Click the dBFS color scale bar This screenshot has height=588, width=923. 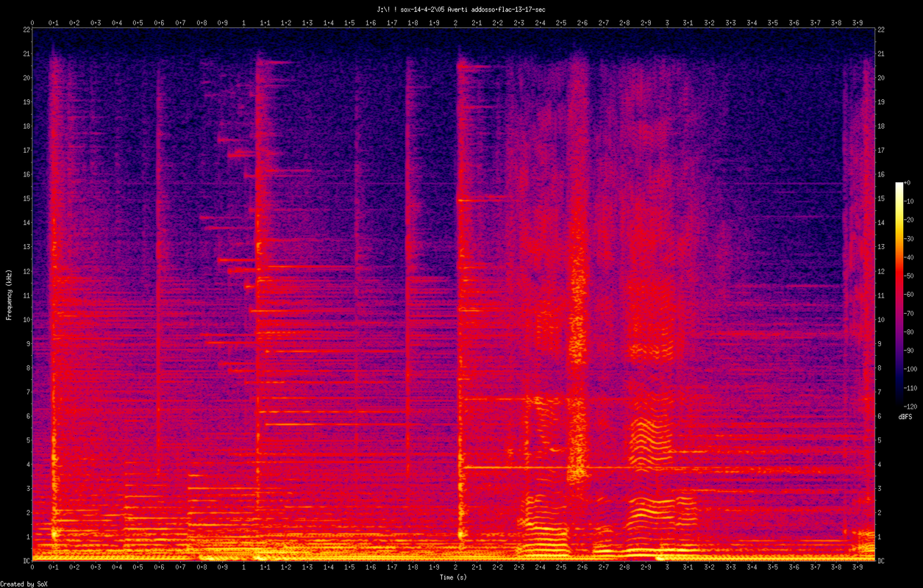coord(899,294)
